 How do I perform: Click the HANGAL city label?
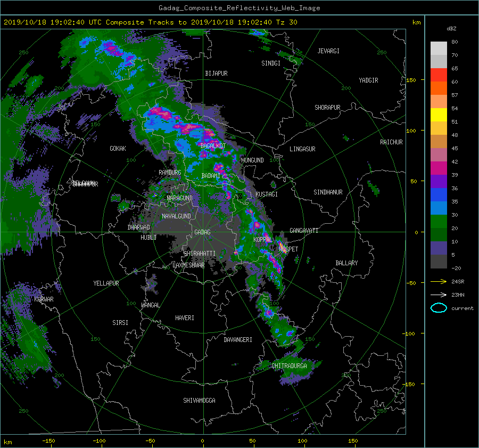150,305
